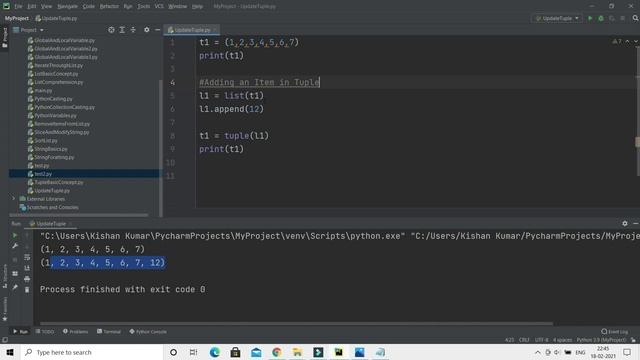Click the Locate current file target icon
640x360 pixels.
tap(111, 30)
